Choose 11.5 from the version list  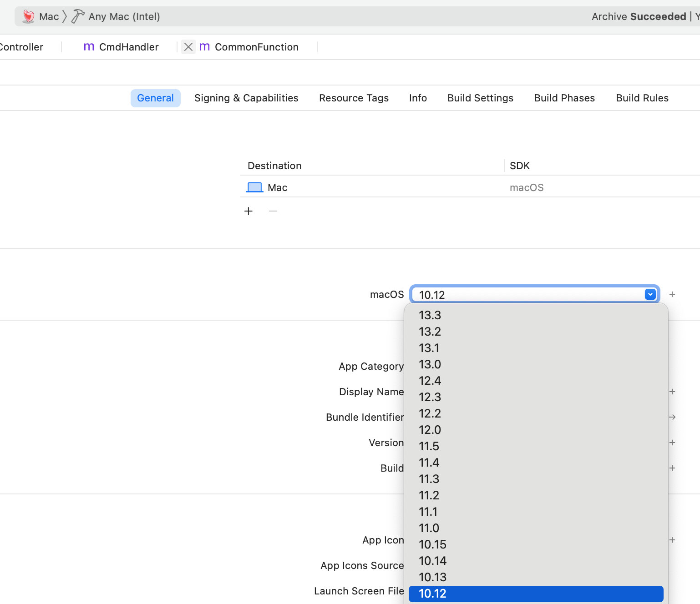pyautogui.click(x=536, y=446)
